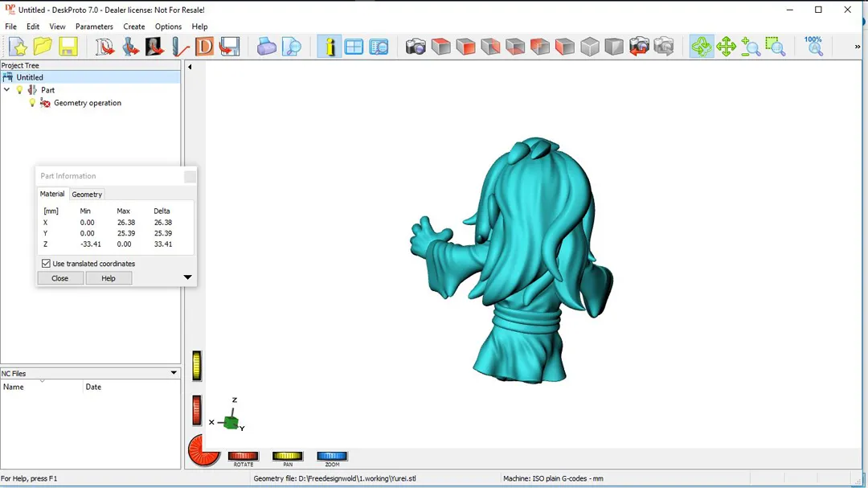This screenshot has height=488, width=868.
Task: Toggle the Geometry operation visibility light bulb
Action: click(32, 103)
